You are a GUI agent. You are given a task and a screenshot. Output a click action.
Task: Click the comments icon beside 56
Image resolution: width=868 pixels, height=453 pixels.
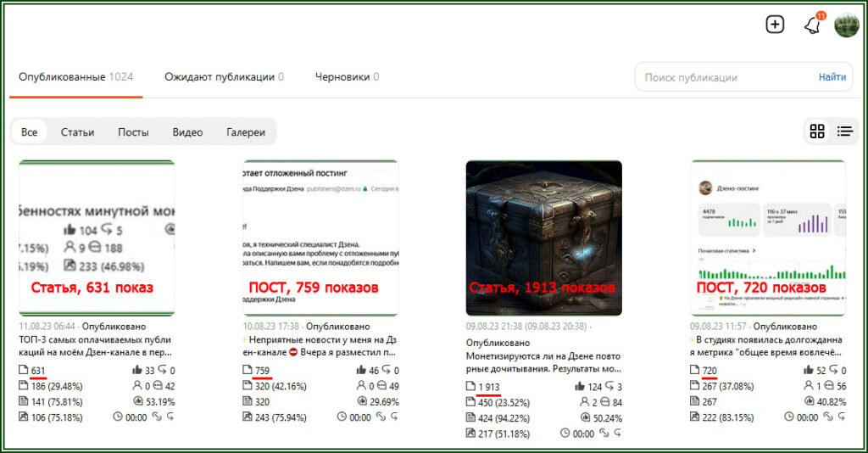click(x=829, y=385)
